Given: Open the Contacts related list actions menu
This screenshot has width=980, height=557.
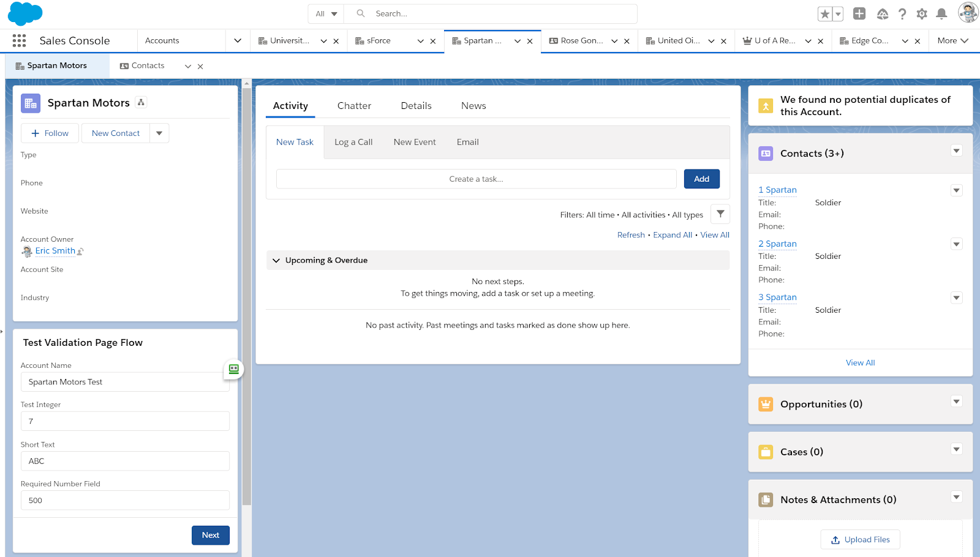Looking at the screenshot, I should [x=957, y=151].
